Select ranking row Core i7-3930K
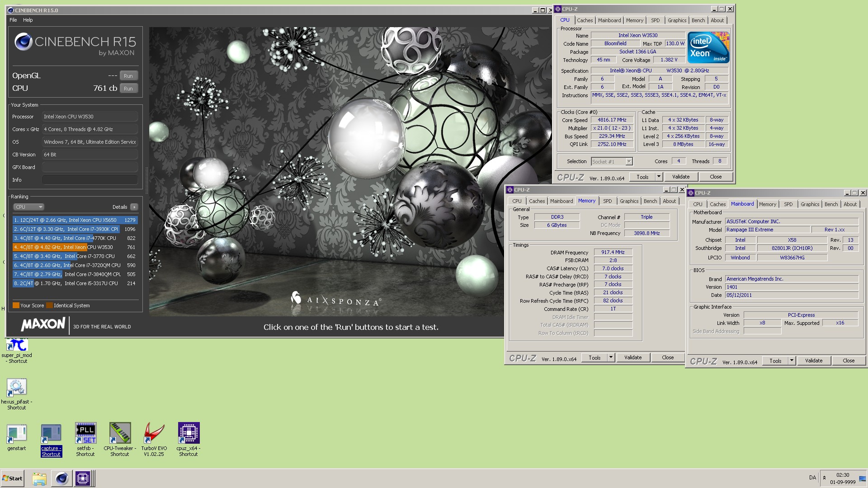 pos(75,229)
